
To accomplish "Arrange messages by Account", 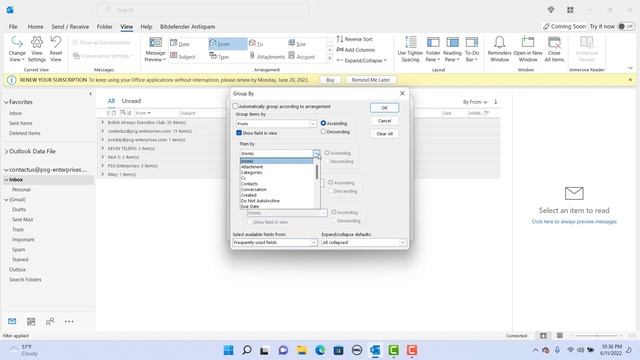I will [302, 56].
